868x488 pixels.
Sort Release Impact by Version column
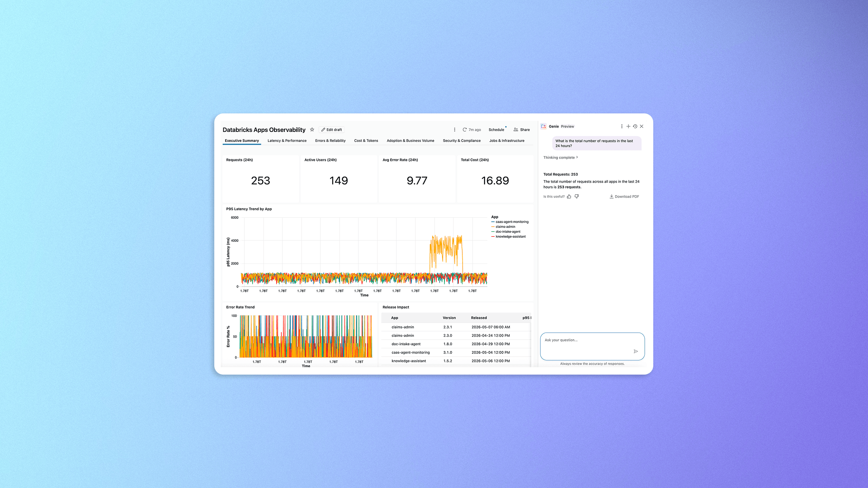coord(449,318)
